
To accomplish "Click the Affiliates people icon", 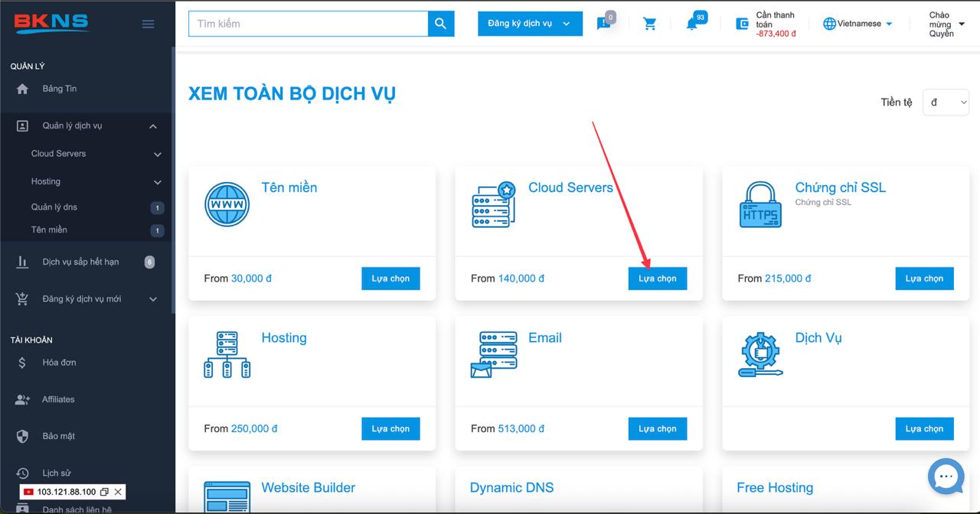I will pos(21,399).
